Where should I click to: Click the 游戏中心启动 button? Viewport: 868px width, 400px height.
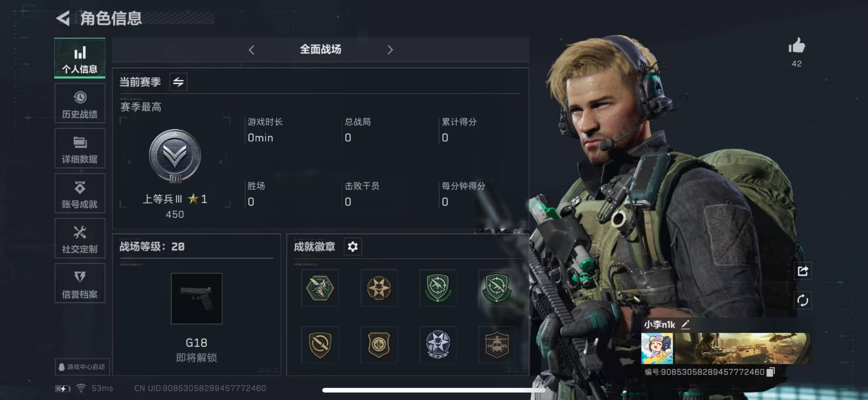click(82, 367)
